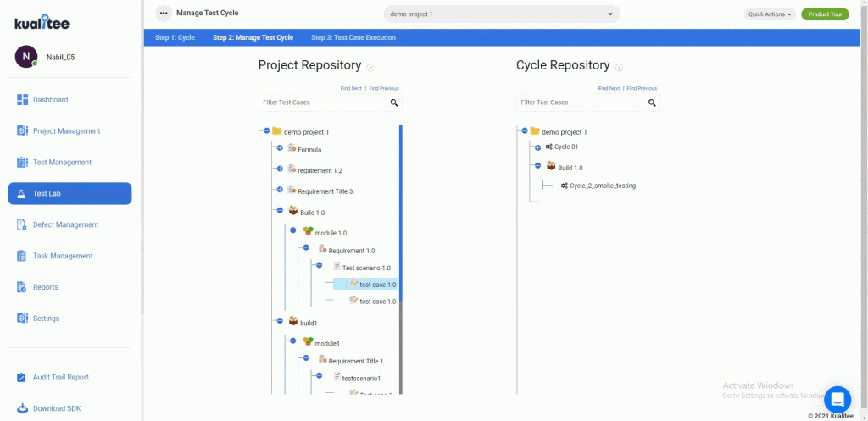This screenshot has height=421, width=868.
Task: Click the Cycle 01 gears icon
Action: (548, 147)
